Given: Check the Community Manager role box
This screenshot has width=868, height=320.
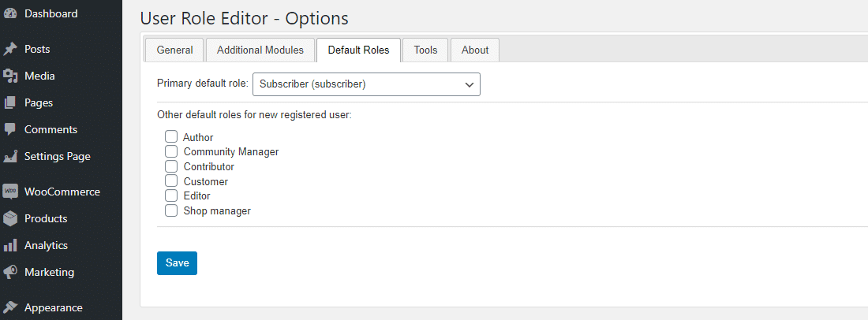Looking at the screenshot, I should (171, 151).
